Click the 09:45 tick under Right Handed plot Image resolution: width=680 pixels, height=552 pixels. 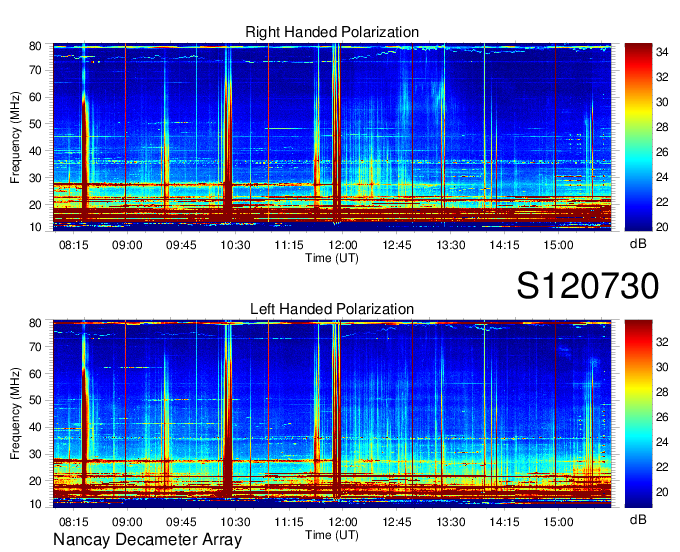coord(181,245)
